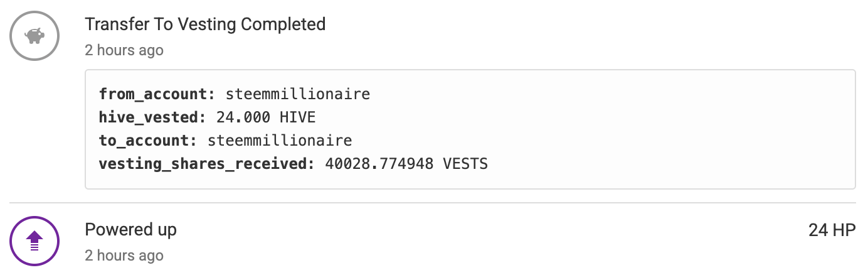Click the piggy bank vesting icon
The height and width of the screenshot is (275, 868).
click(34, 36)
